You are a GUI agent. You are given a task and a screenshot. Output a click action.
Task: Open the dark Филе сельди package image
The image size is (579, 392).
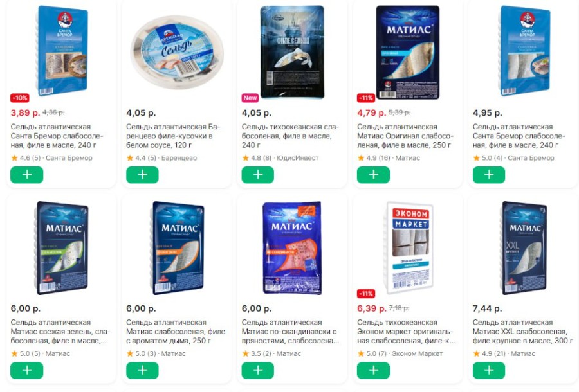coord(292,52)
